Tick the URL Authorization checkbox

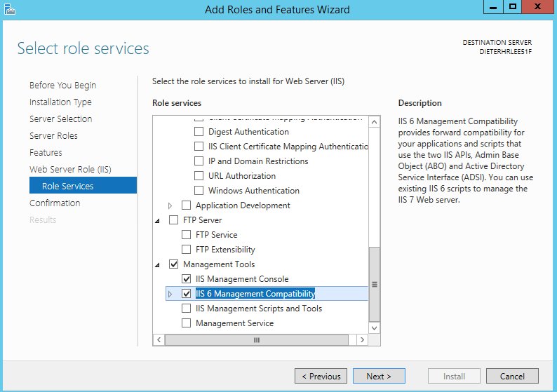[199, 176]
